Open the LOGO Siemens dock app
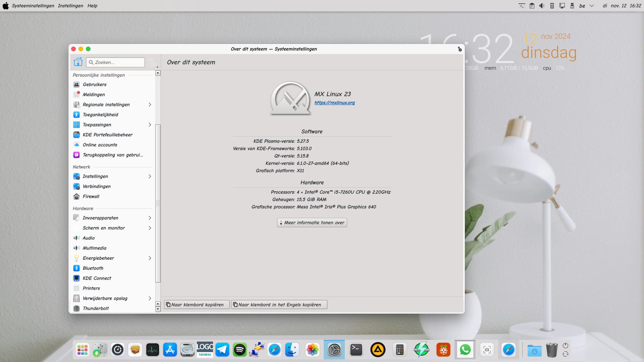The width and height of the screenshot is (644, 362). tap(205, 350)
